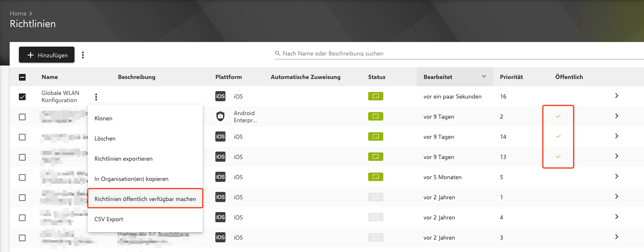Uncheck the Globale WLAN Konfiguration checkbox
This screenshot has width=644, height=252.
pyautogui.click(x=22, y=97)
